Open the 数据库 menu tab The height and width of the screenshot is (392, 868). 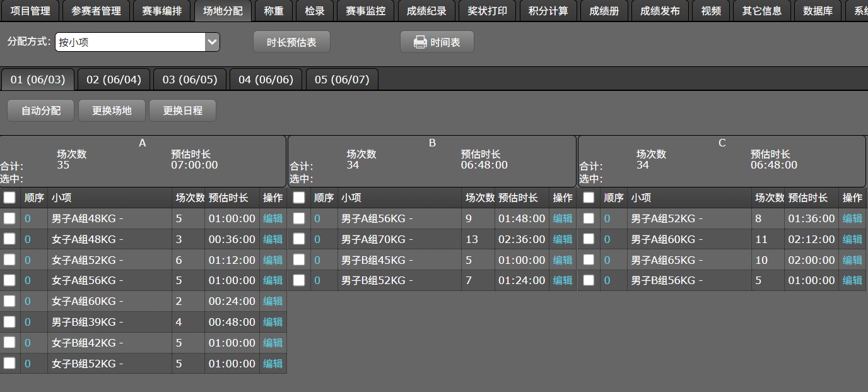coord(818,10)
